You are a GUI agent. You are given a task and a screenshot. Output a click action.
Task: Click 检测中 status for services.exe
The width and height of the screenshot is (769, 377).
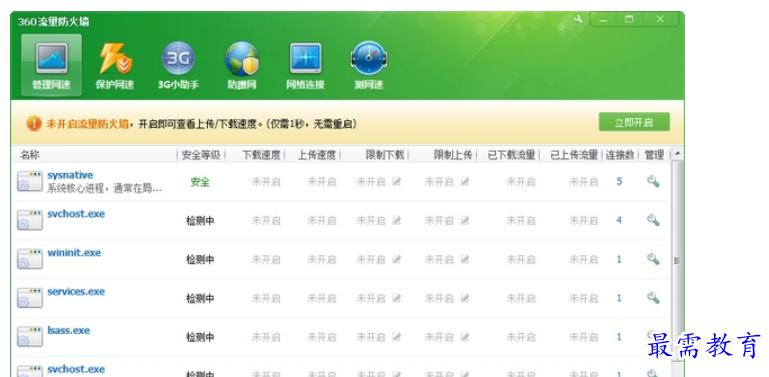coord(200,298)
